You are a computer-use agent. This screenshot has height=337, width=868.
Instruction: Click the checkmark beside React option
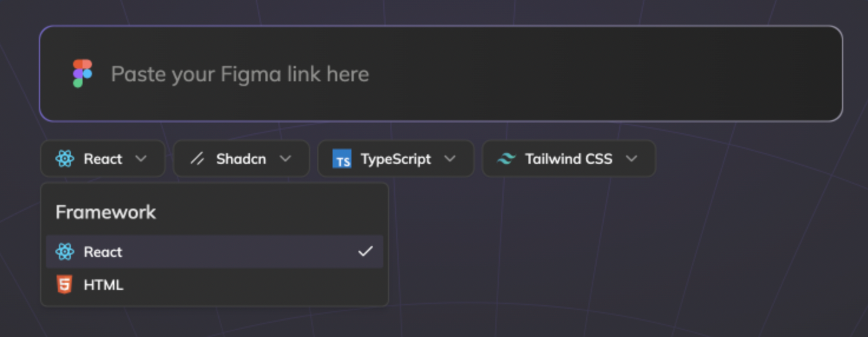point(366,252)
